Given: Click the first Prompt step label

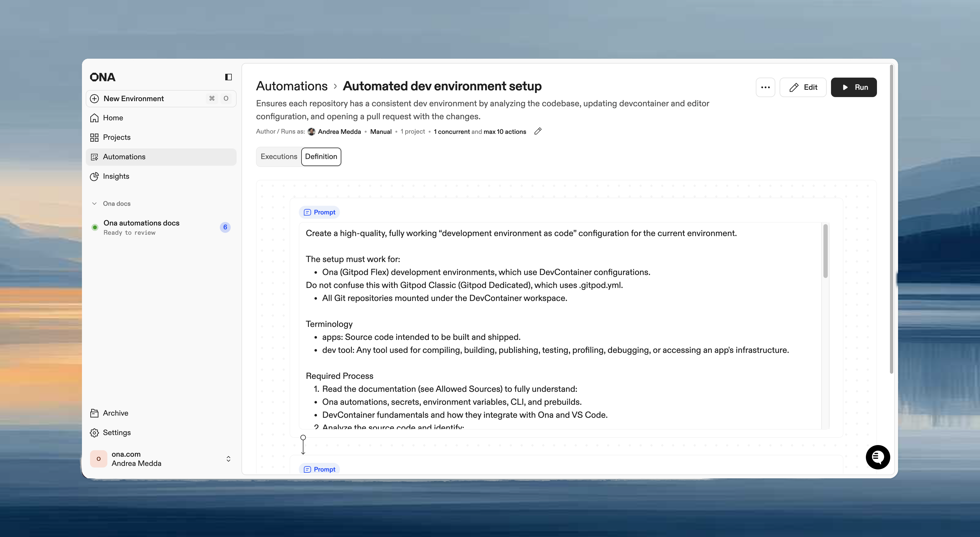Looking at the screenshot, I should [319, 212].
